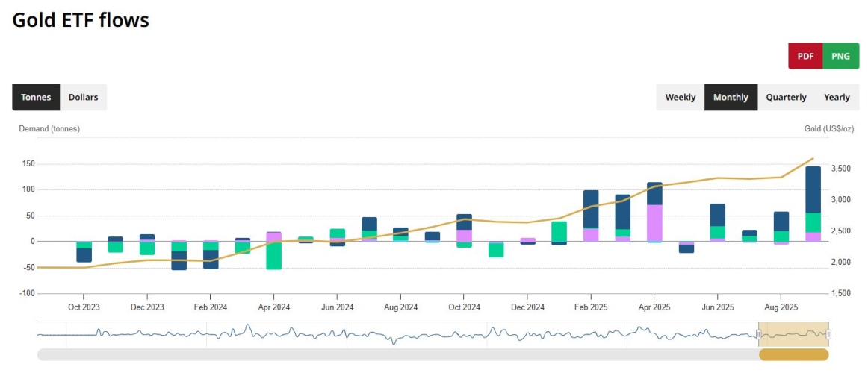Image resolution: width=868 pixels, height=373 pixels.
Task: Select the Monthly view tab
Action: click(x=731, y=97)
